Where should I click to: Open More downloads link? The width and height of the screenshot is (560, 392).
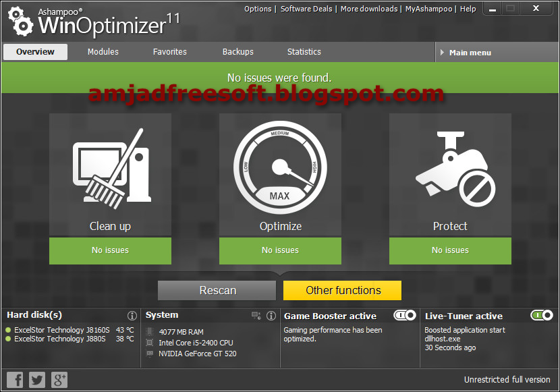369,9
